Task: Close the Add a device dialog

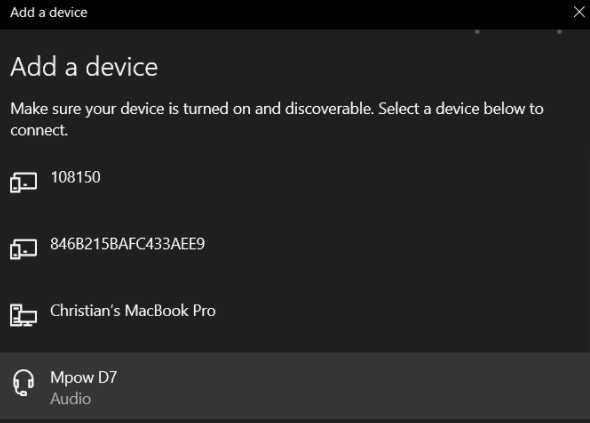Action: (x=579, y=12)
